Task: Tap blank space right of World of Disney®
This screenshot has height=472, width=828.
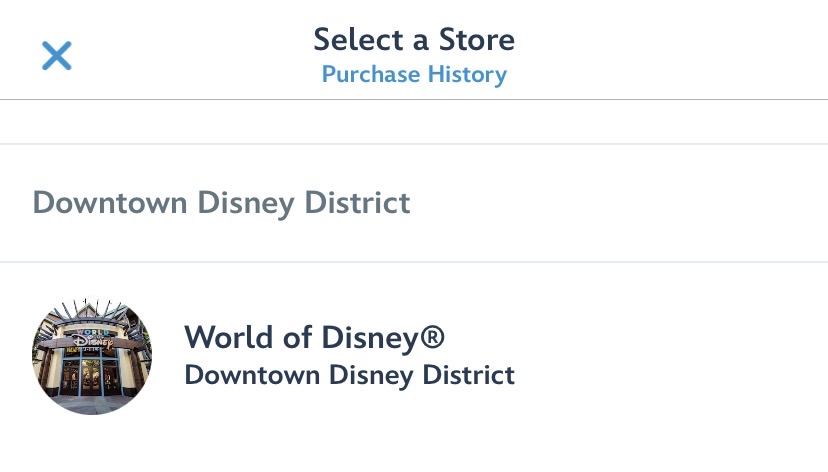Action: click(x=640, y=338)
